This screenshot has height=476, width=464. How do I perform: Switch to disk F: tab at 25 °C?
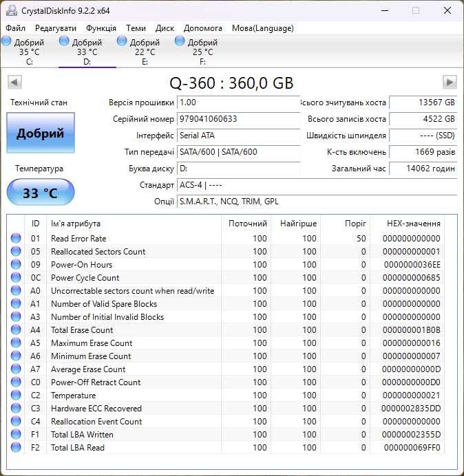pyautogui.click(x=202, y=52)
